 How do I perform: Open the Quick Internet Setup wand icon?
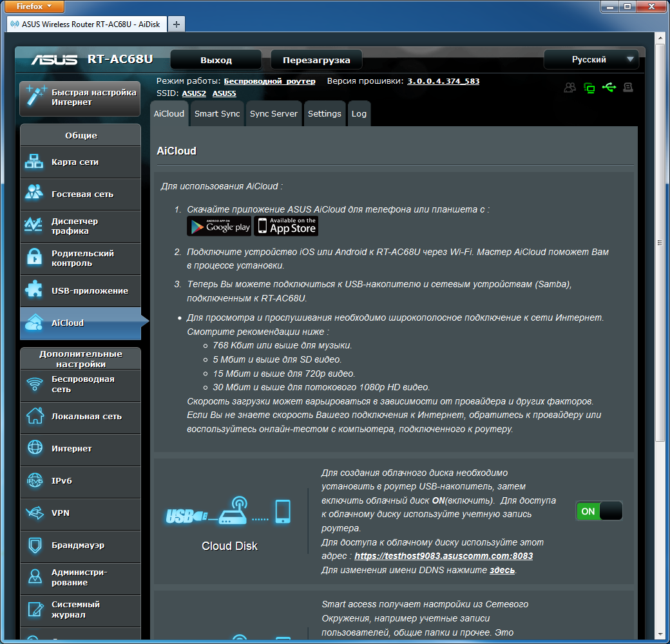tap(35, 95)
